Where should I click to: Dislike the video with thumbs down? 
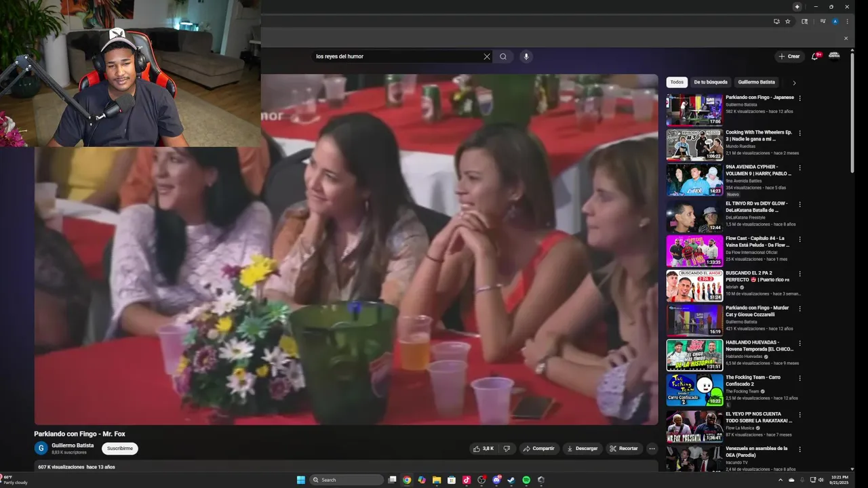pyautogui.click(x=507, y=449)
